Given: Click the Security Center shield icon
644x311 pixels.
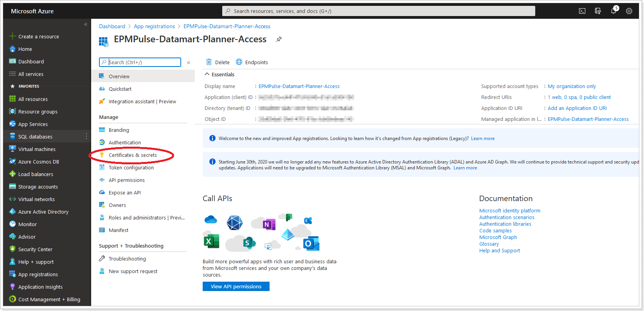Looking at the screenshot, I should tap(13, 249).
